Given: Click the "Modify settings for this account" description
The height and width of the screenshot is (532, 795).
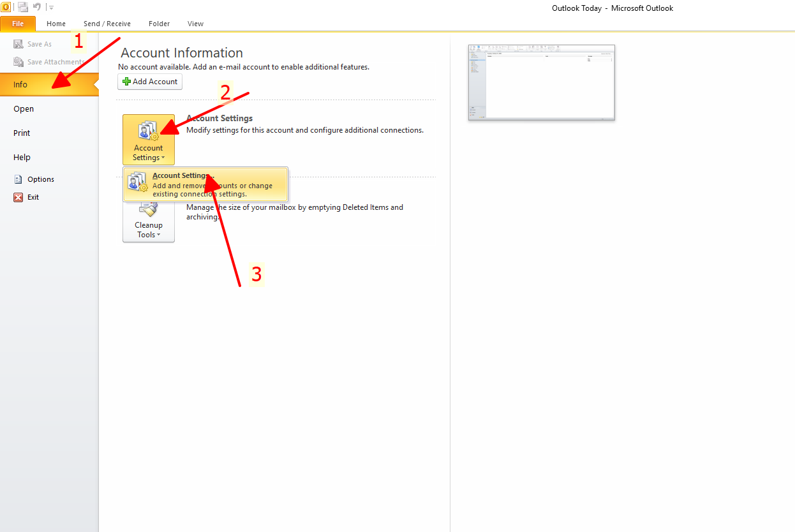Looking at the screenshot, I should [x=305, y=130].
